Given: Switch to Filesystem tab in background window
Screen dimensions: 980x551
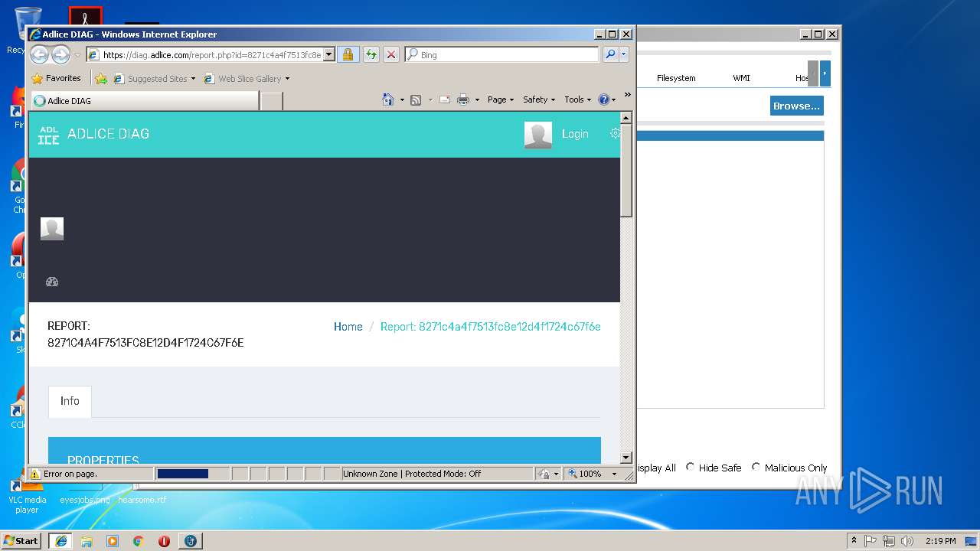Looking at the screenshot, I should [x=676, y=78].
